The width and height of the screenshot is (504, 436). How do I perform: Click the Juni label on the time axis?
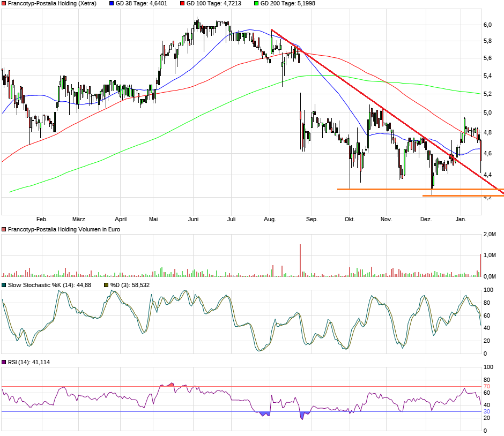(194, 219)
